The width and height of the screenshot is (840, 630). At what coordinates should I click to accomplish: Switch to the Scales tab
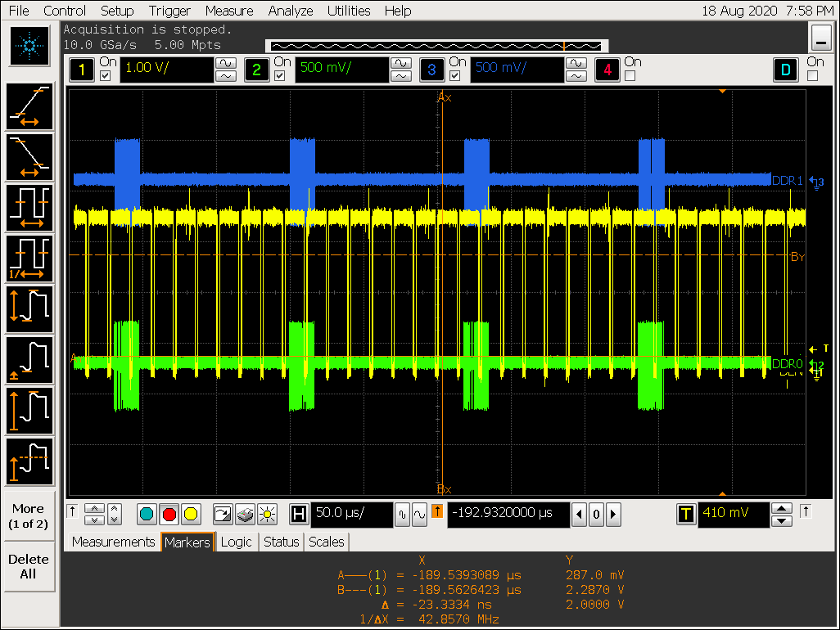point(326,542)
